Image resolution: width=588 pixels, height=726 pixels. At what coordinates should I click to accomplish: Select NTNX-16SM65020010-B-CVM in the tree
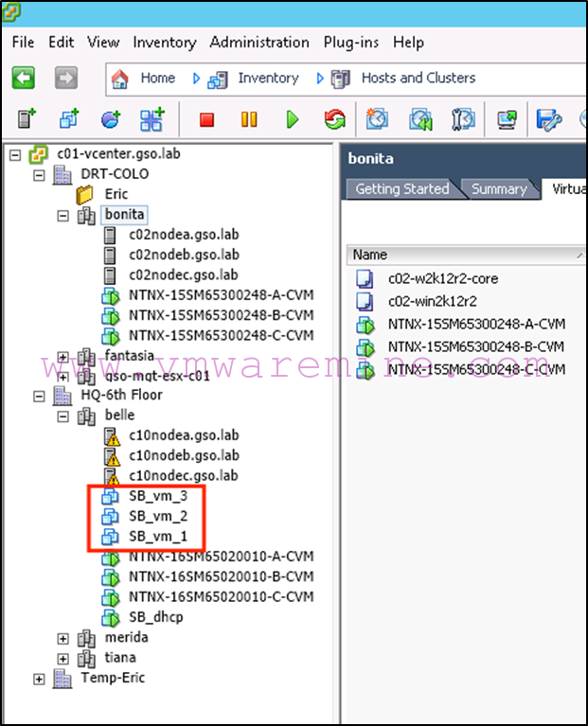pyautogui.click(x=221, y=576)
